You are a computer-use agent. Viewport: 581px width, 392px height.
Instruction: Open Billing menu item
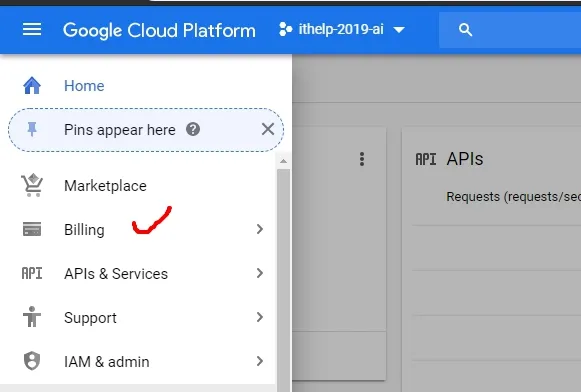point(138,229)
